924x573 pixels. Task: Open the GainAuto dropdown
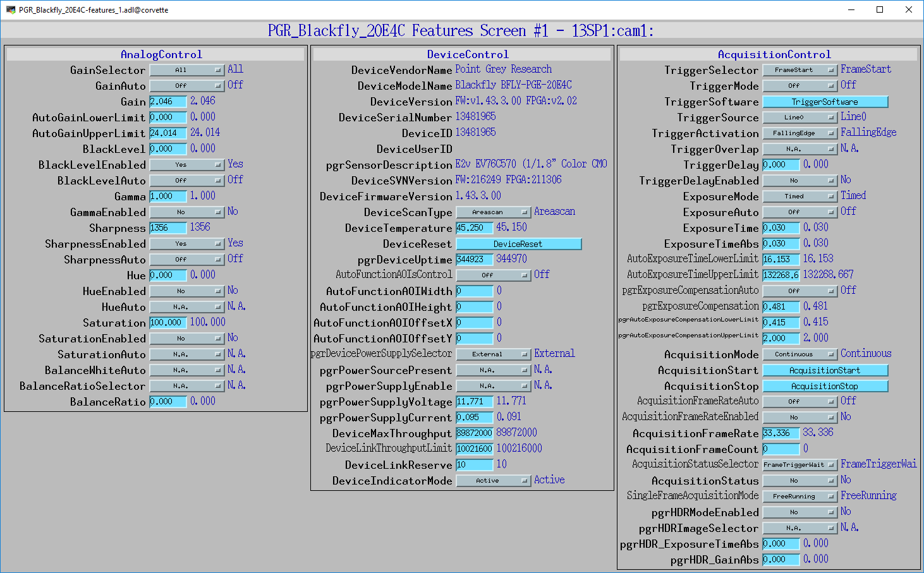(187, 86)
